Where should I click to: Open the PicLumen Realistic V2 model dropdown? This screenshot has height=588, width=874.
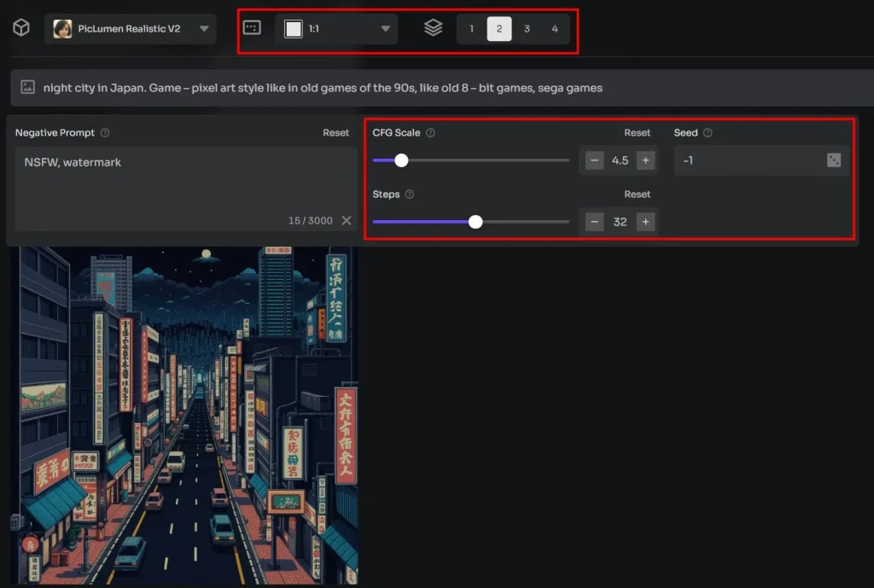click(128, 27)
